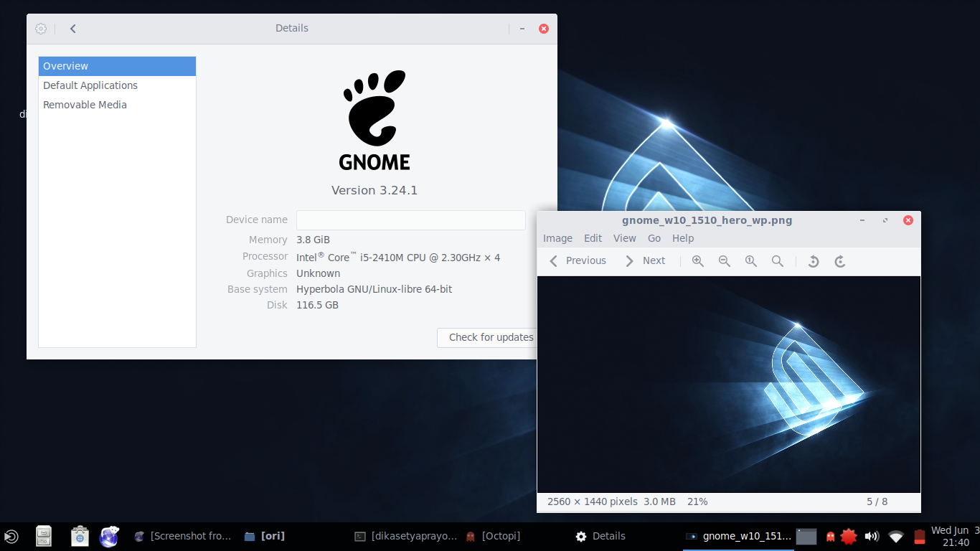
Task: Close the image viewer window
Action: pos(908,220)
